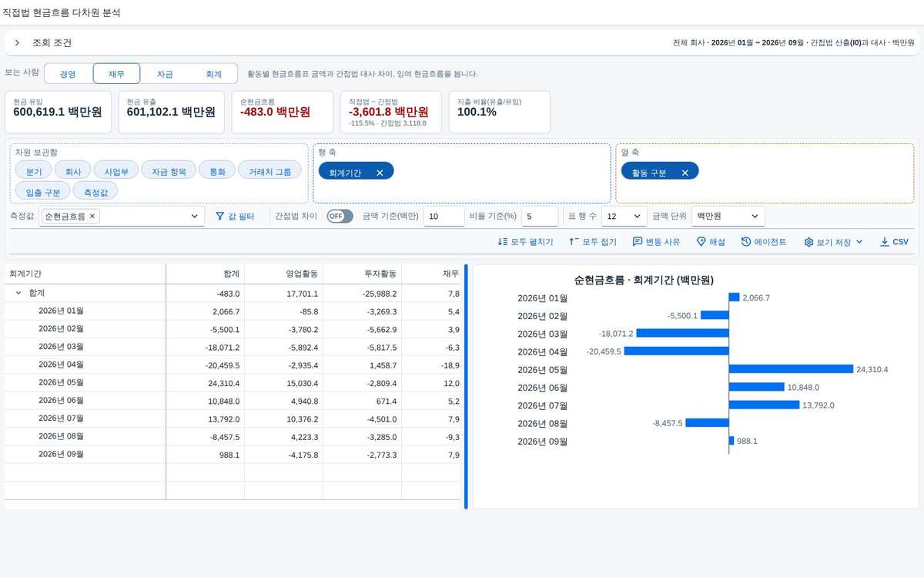Download data via the CSV icon

(884, 242)
